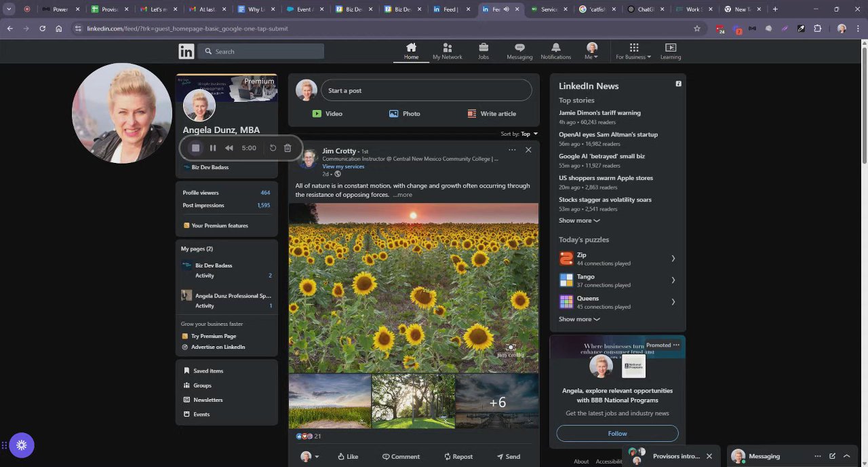
Task: Stop the recording with the square button
Action: 196,148
